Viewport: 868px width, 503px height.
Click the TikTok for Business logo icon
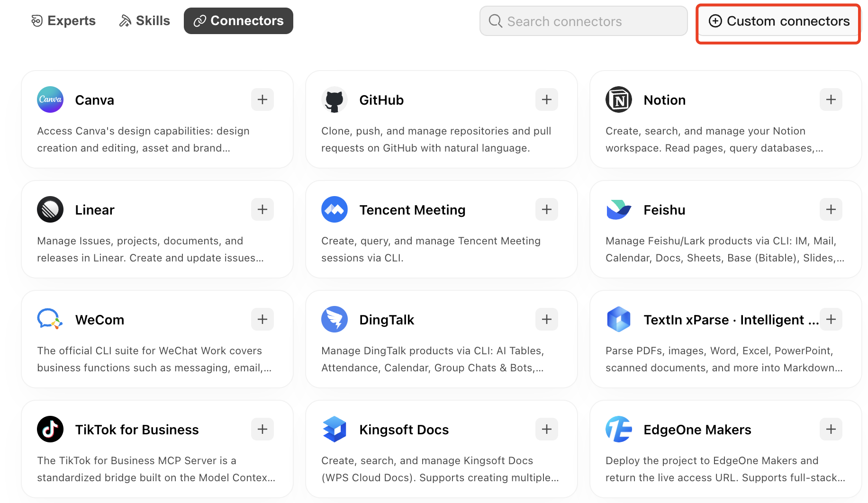click(50, 429)
